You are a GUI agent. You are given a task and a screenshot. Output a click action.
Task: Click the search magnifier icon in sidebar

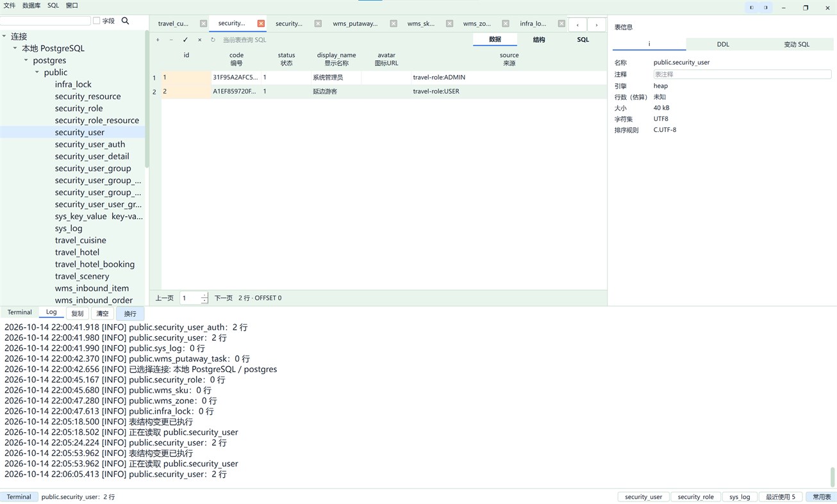pos(126,20)
